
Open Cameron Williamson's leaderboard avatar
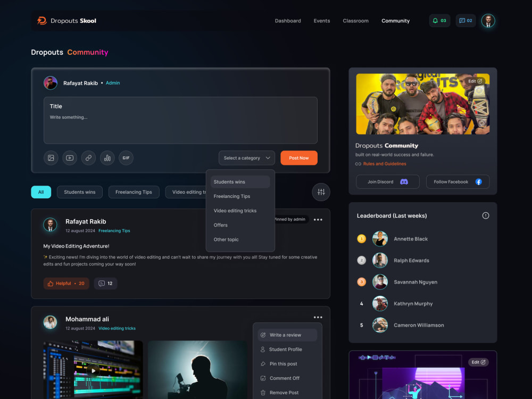coord(380,325)
